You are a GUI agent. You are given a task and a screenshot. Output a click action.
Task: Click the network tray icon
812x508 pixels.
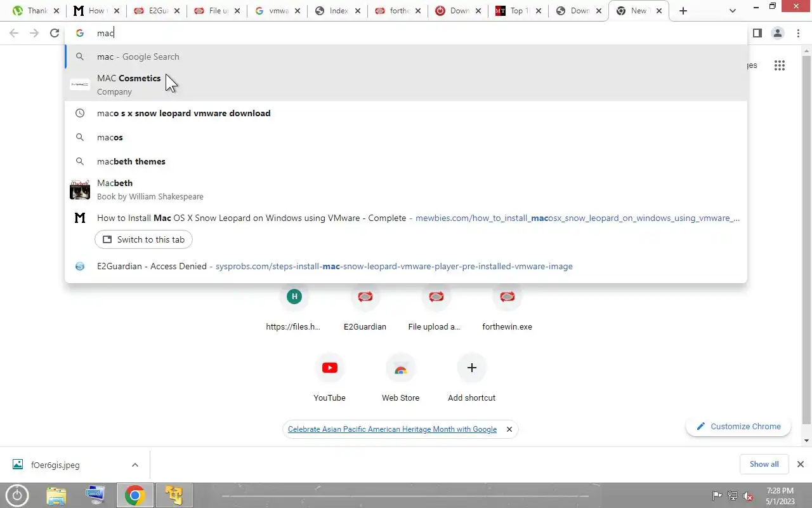pyautogui.click(x=733, y=496)
